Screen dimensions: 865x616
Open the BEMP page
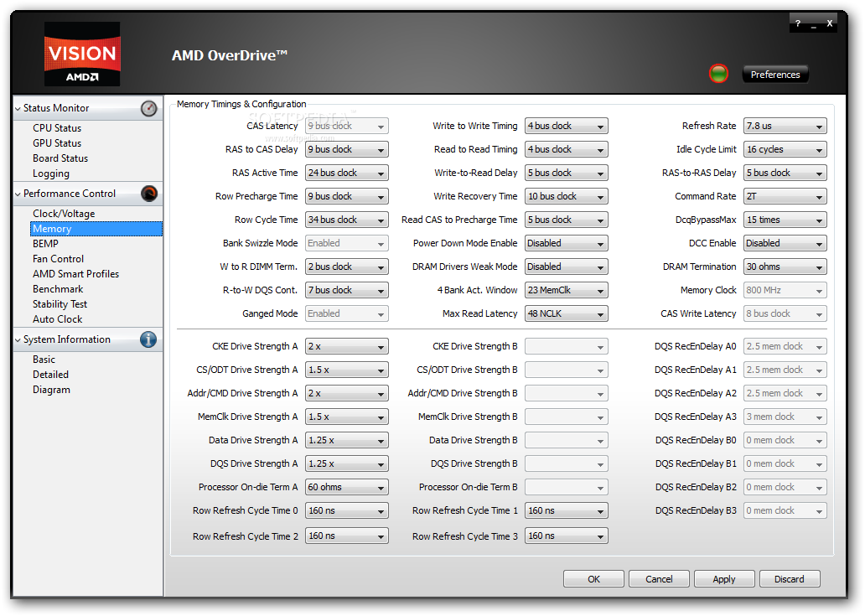(x=45, y=244)
